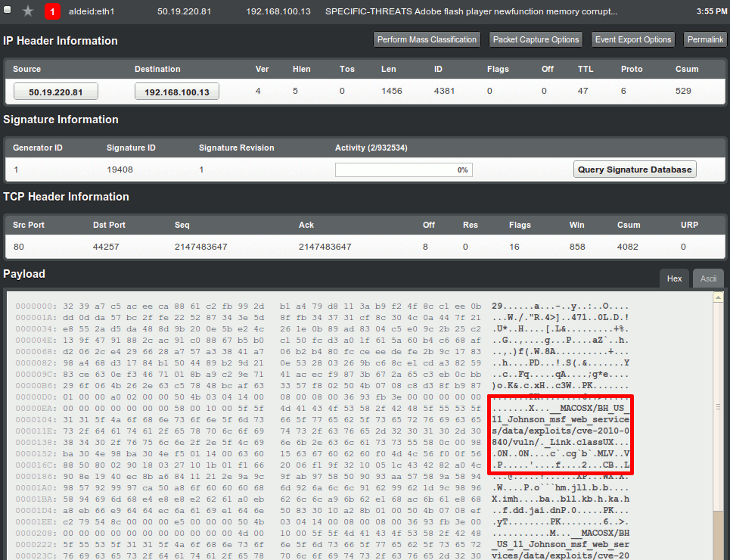Switch to the Hex payload tab
The image size is (730, 560).
pos(674,278)
